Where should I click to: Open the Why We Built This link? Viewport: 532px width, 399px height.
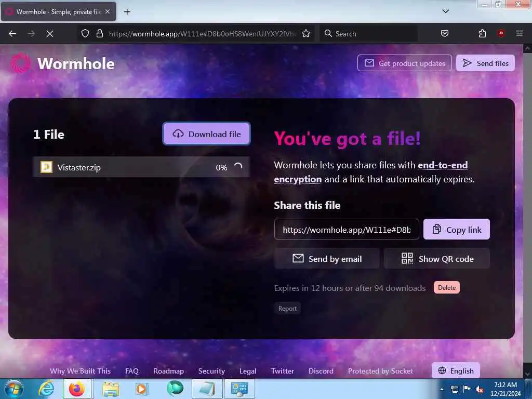point(80,371)
